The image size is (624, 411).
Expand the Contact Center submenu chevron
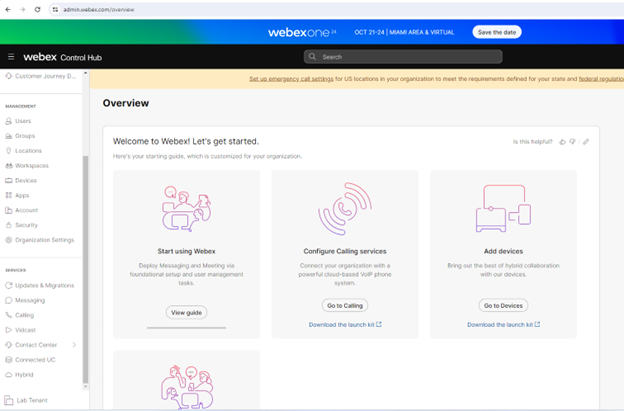[x=74, y=345]
